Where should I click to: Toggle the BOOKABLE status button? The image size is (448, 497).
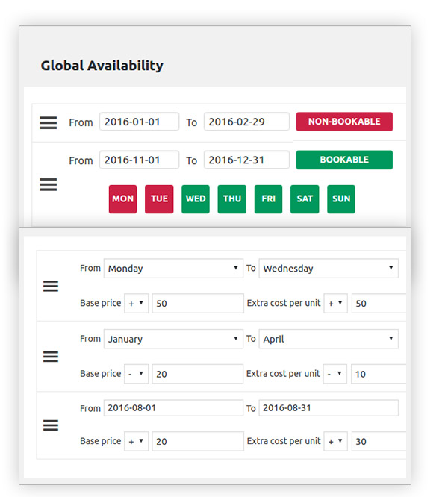click(x=344, y=160)
